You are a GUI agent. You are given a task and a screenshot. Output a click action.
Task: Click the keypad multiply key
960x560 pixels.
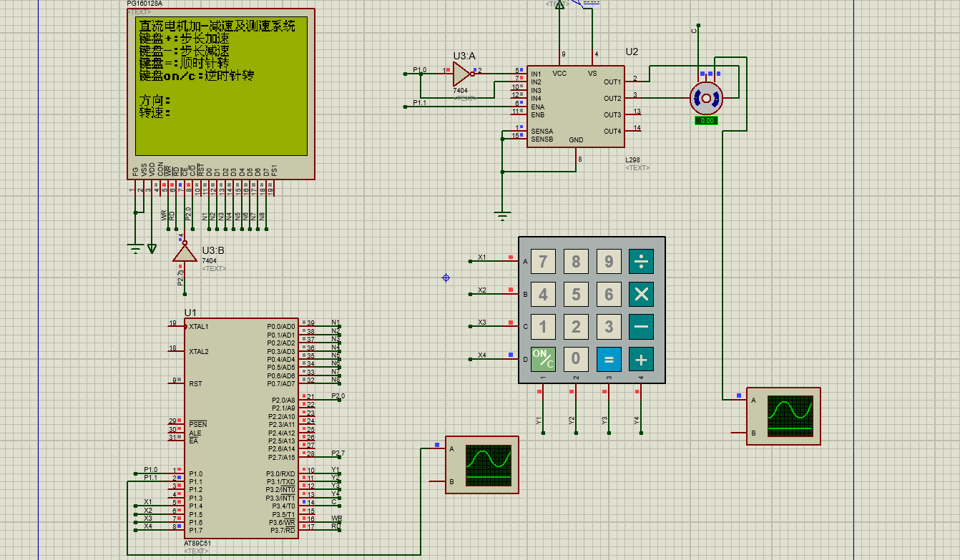pyautogui.click(x=642, y=294)
